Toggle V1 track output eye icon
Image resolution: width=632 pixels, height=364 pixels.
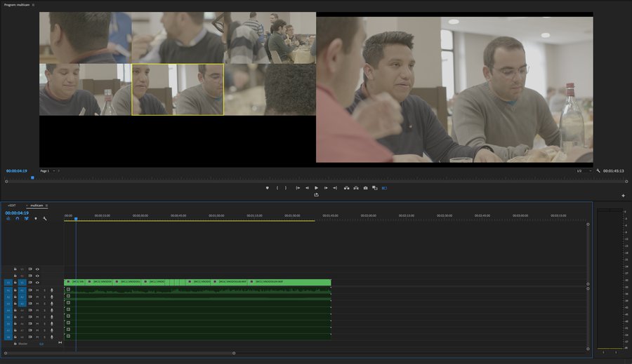pyautogui.click(x=38, y=283)
